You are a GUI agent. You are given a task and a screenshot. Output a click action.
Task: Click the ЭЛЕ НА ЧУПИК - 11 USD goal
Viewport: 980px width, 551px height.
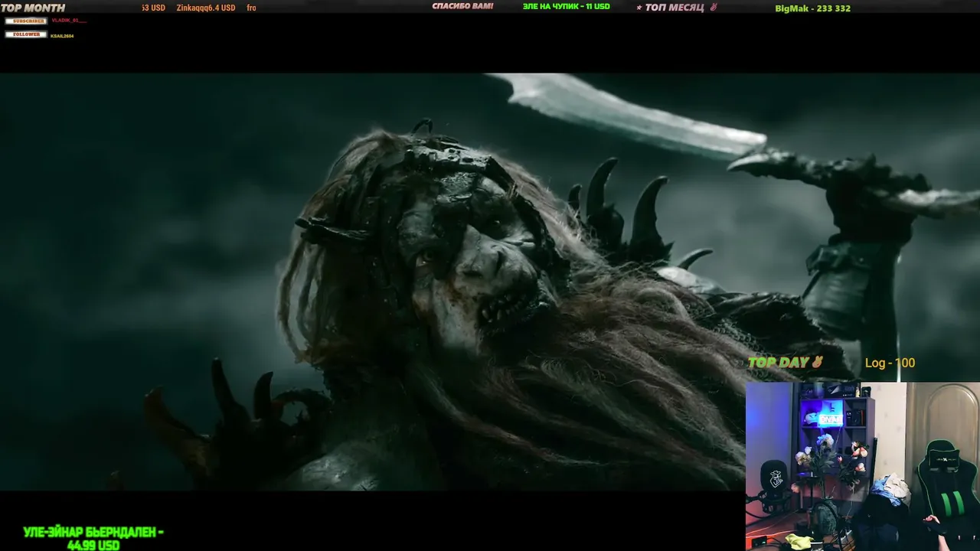click(x=566, y=7)
